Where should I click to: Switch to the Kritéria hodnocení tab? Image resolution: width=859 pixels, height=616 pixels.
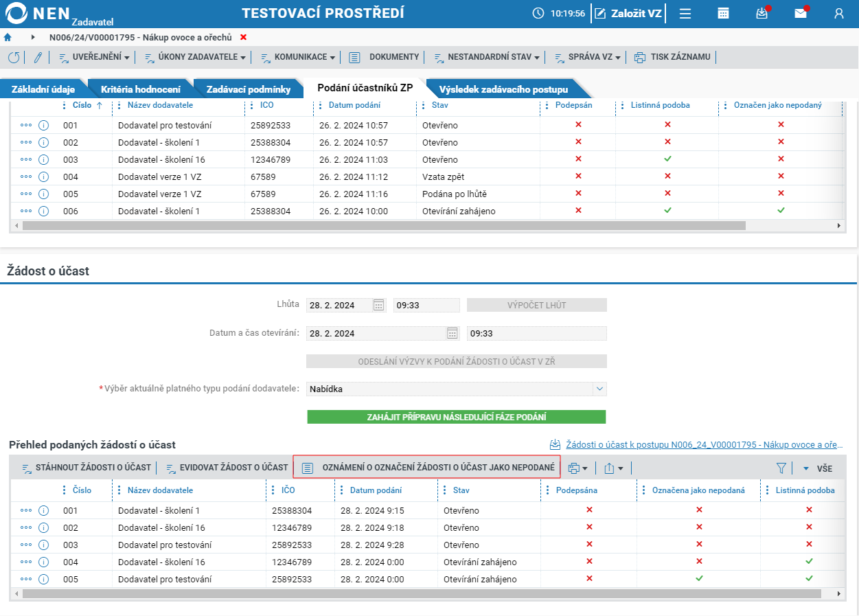click(x=141, y=89)
